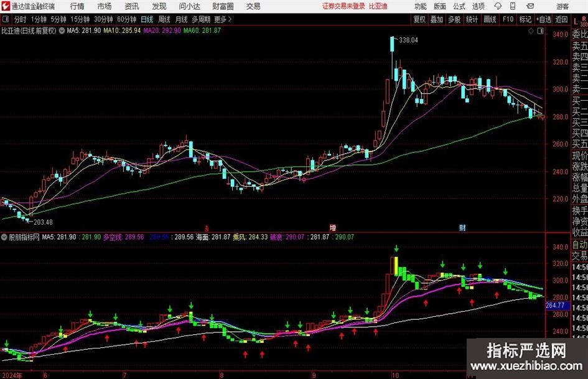Click the diamond icon above price axis
Viewport: 588px width, 379px height.
[531, 31]
